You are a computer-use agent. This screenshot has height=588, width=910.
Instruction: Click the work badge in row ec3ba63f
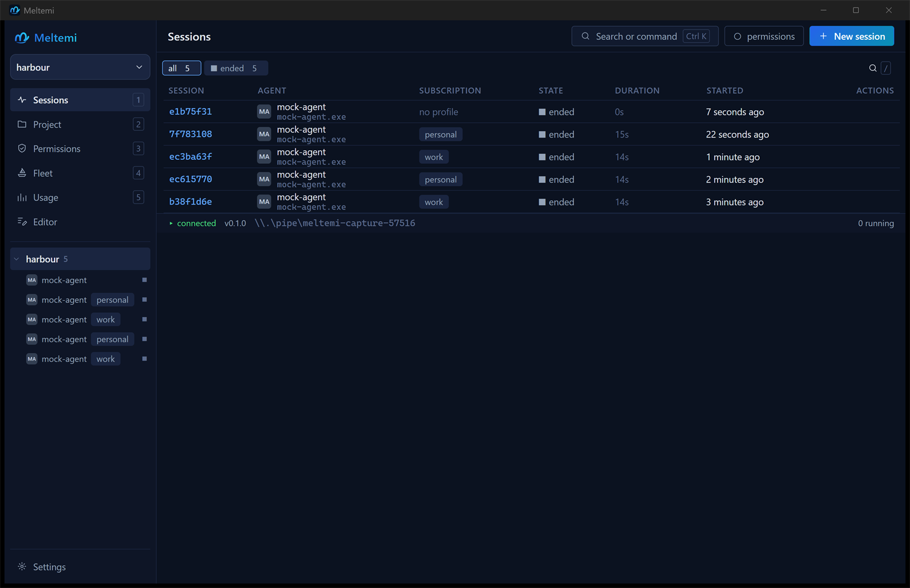pos(434,157)
